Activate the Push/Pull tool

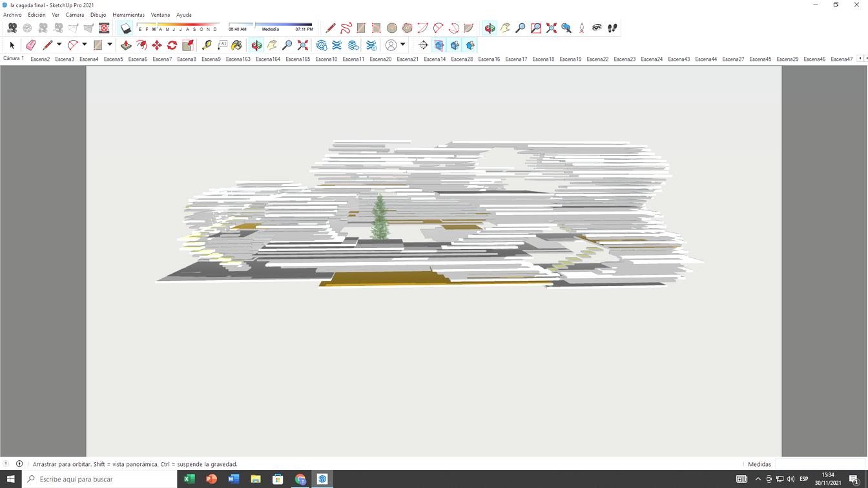[x=126, y=45]
